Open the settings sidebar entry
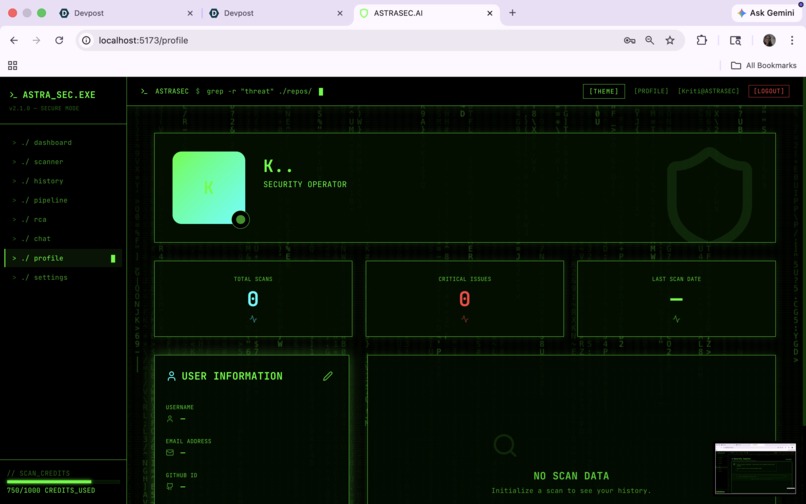The image size is (806, 504). [63, 277]
